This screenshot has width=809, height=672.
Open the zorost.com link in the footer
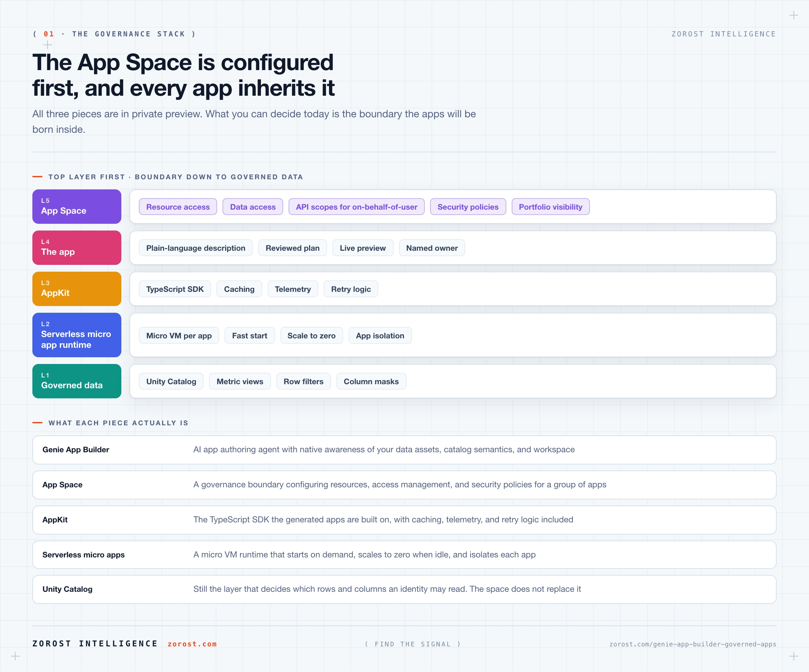192,644
